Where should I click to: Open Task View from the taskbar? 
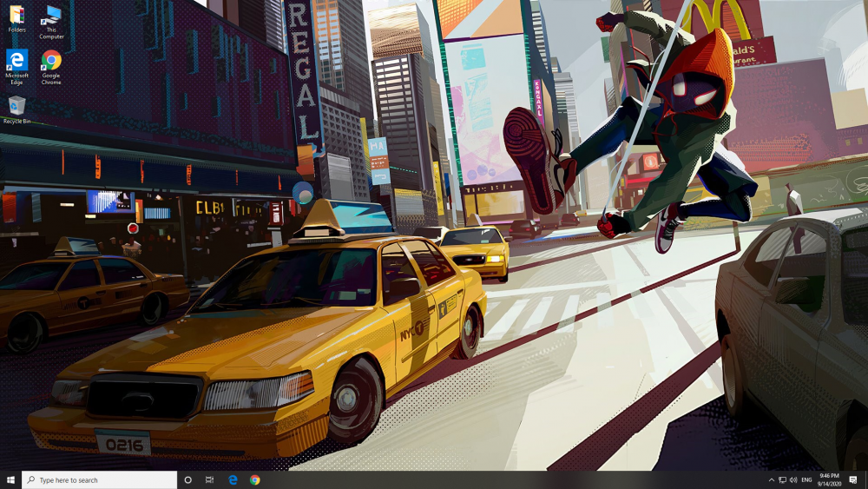[x=209, y=479]
